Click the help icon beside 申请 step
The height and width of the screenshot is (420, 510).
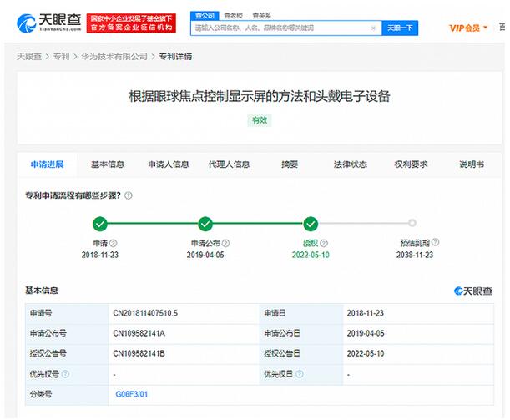pos(114,243)
